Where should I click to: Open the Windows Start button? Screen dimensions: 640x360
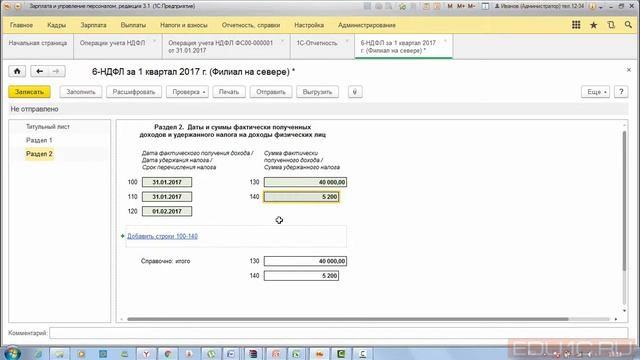pos(12,353)
